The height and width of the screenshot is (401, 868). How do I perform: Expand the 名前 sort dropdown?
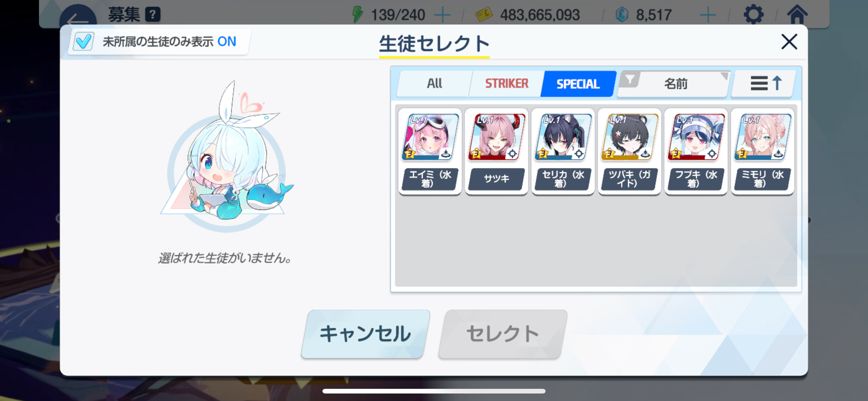click(674, 83)
